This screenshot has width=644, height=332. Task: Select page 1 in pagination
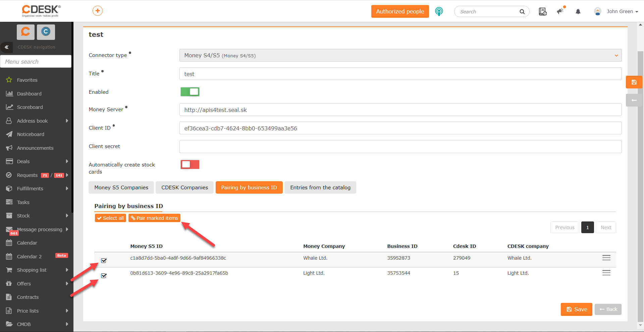point(588,227)
